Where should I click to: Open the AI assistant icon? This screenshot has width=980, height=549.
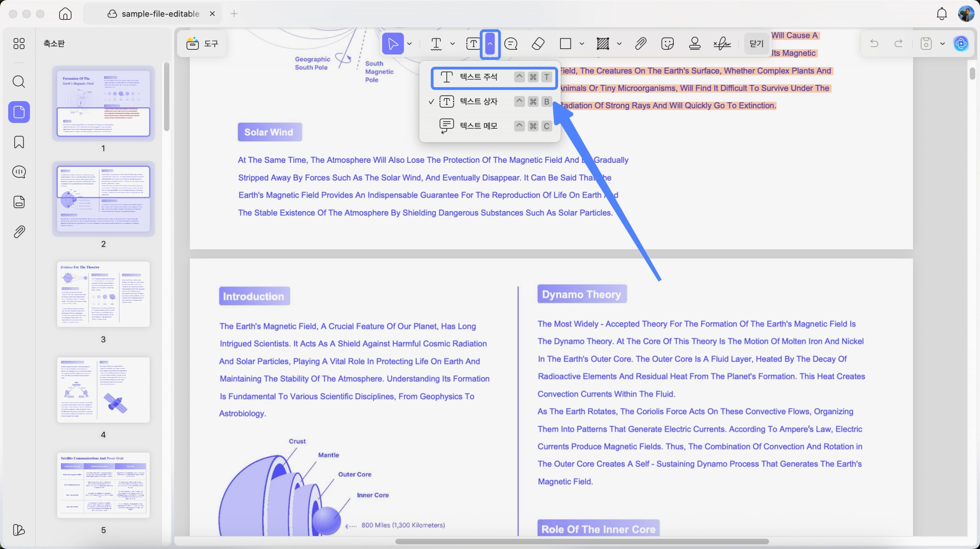(x=961, y=44)
